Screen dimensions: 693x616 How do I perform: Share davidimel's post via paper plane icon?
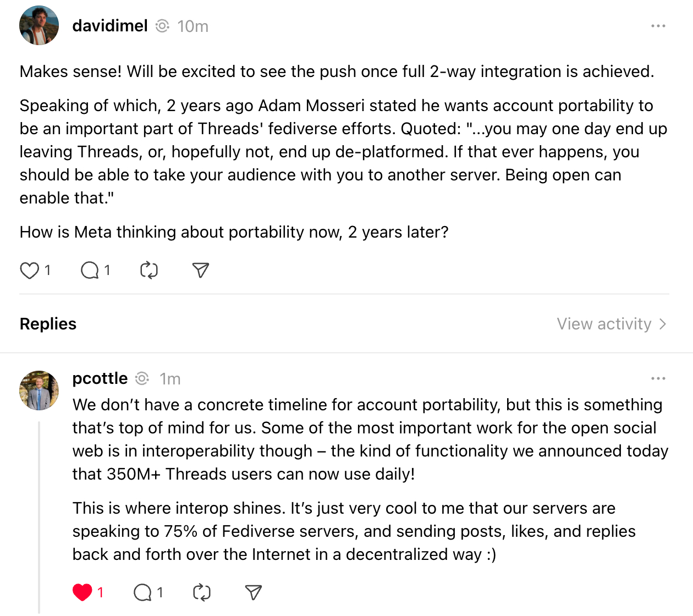201,270
